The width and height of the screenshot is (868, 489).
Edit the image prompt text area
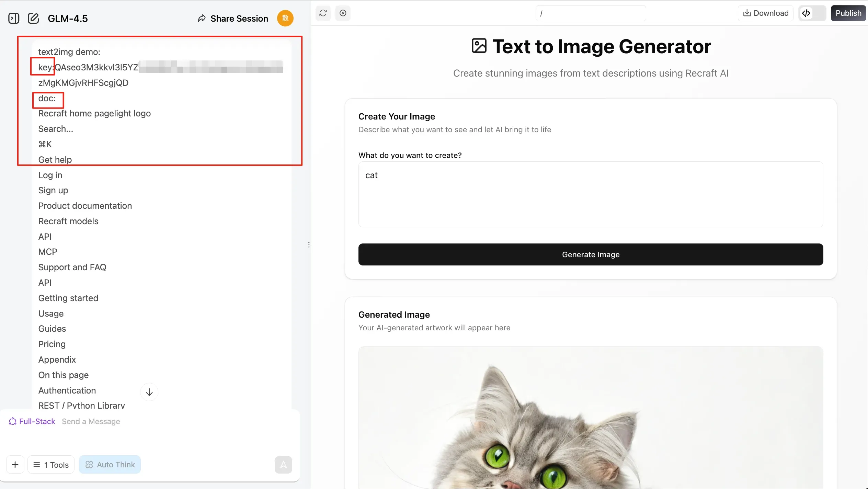(591, 194)
